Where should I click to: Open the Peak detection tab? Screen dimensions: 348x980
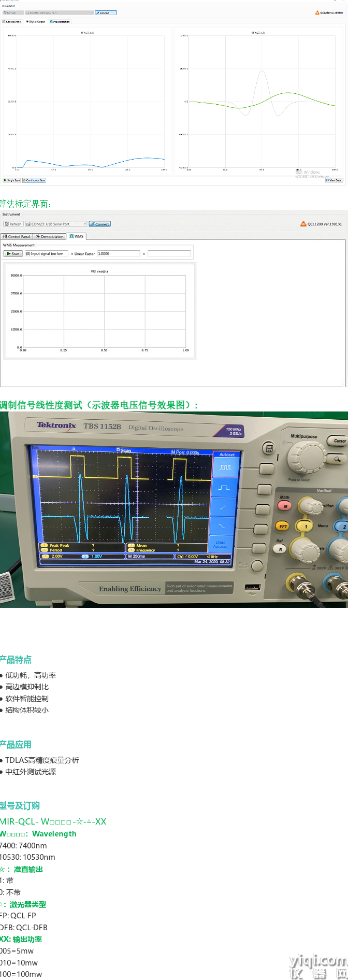(60, 22)
